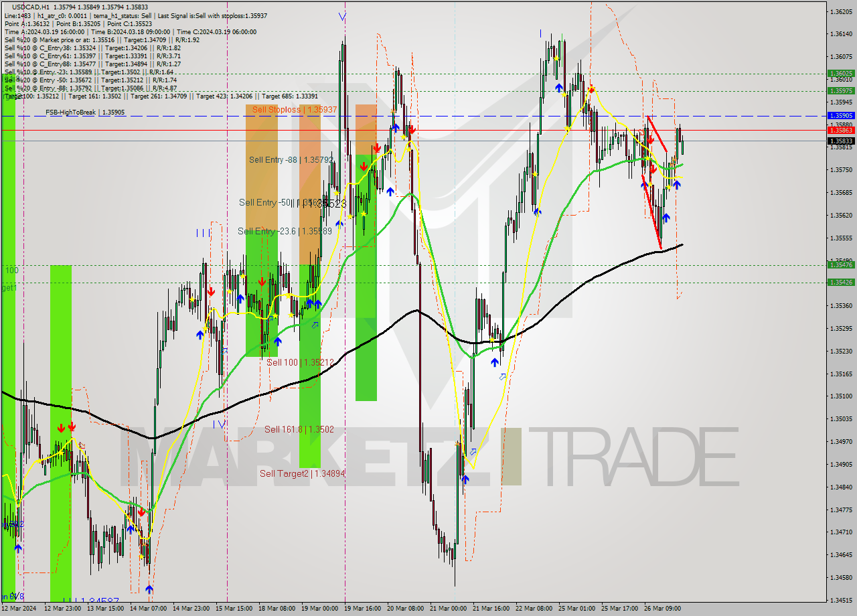Select the '25 Mar 01:00' time axis label
The height and width of the screenshot is (616, 857).
[577, 608]
